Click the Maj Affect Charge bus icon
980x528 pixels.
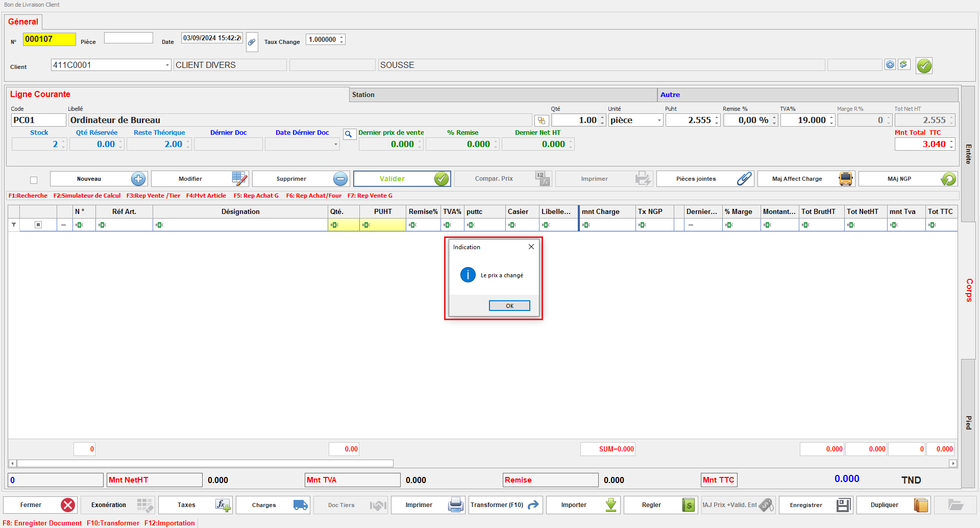pos(846,179)
